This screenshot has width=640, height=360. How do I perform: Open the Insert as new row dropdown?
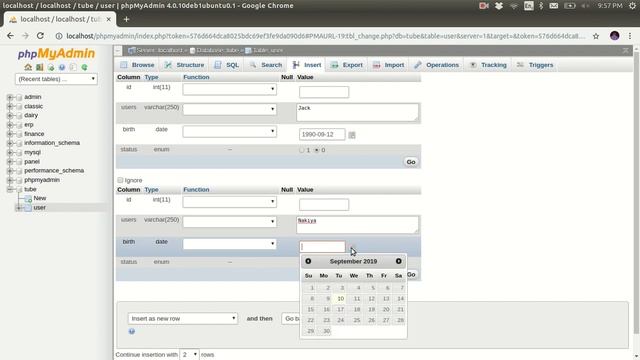coord(182,318)
